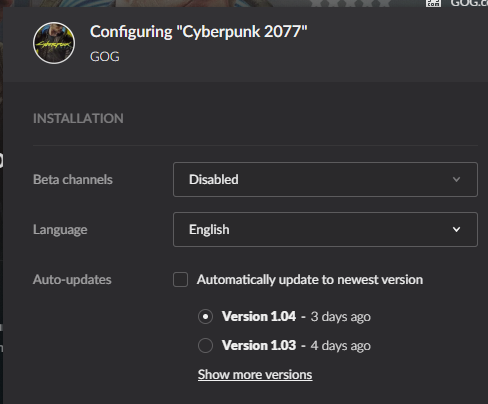Click the Beta channels label
The image size is (488, 404).
[x=73, y=179]
